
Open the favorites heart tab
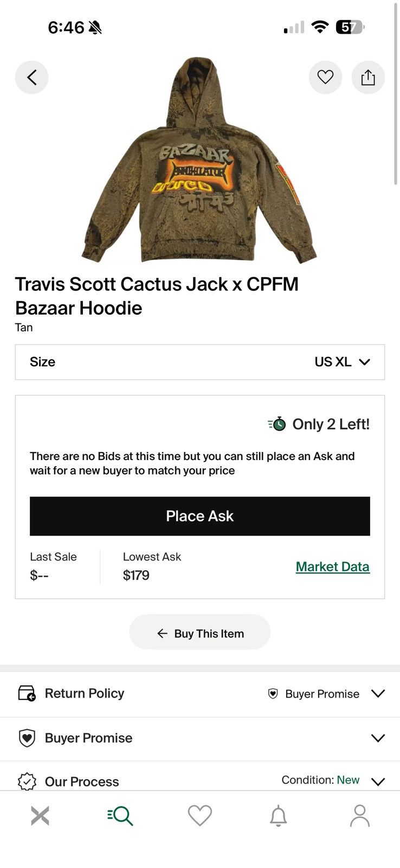click(x=199, y=815)
